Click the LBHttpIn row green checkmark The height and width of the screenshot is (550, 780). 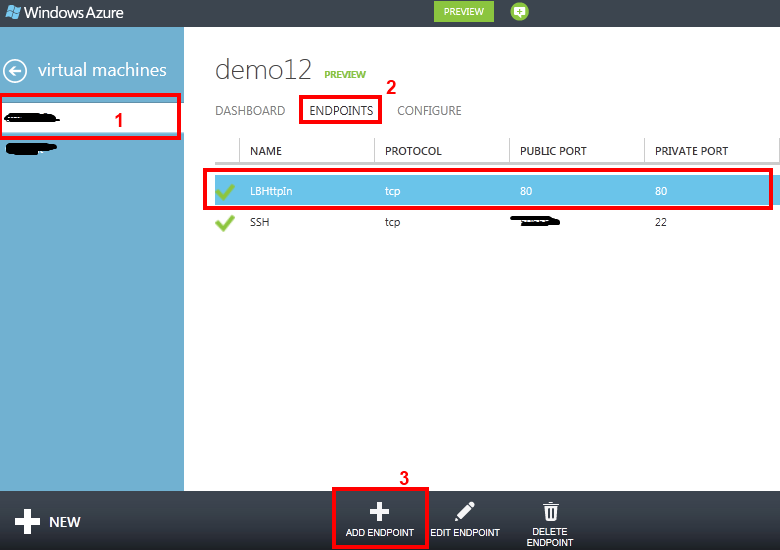[x=225, y=191]
